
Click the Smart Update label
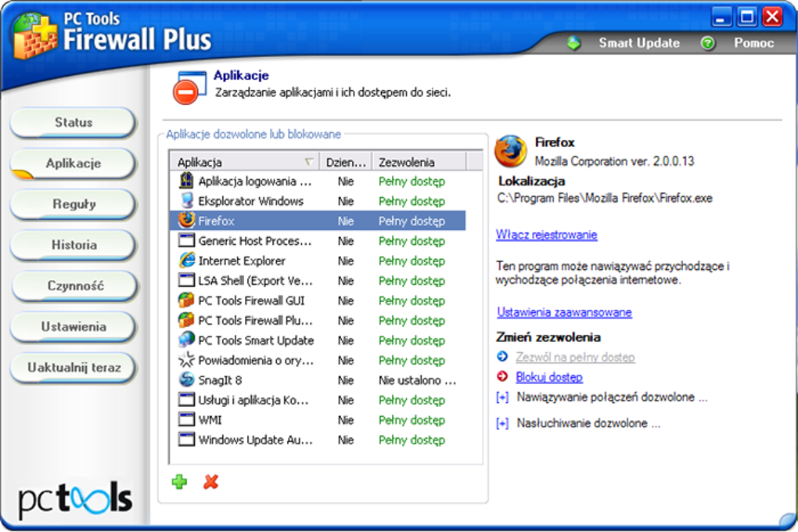click(x=639, y=43)
